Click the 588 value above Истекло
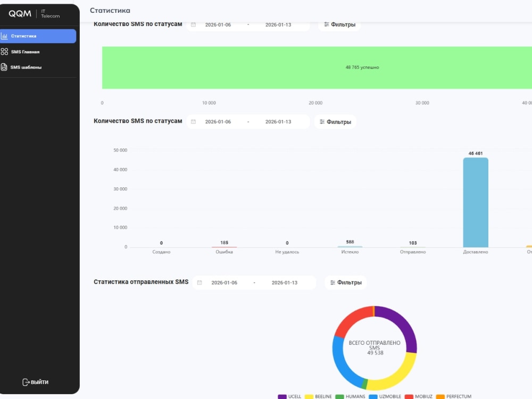The image size is (532, 399). (x=350, y=242)
